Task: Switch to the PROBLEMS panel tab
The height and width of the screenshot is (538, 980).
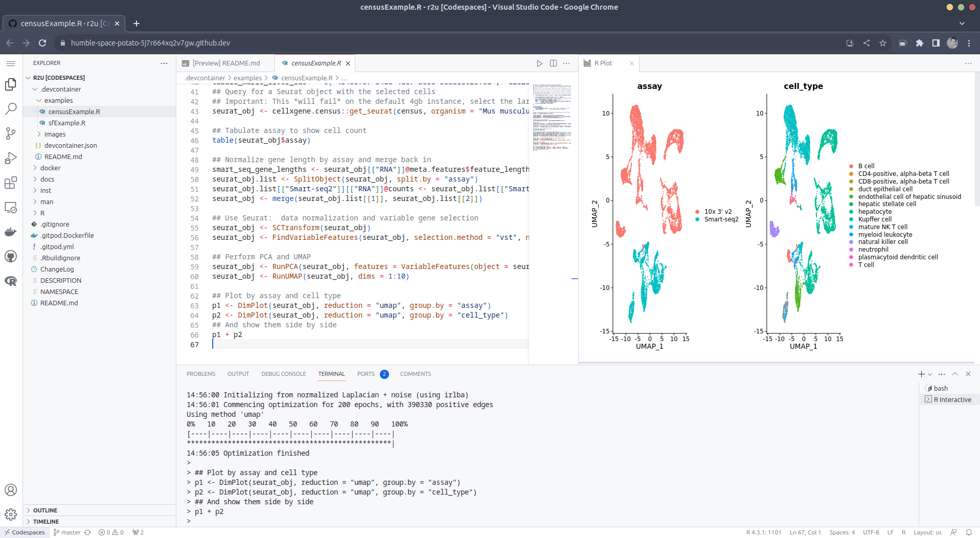Action: (200, 374)
